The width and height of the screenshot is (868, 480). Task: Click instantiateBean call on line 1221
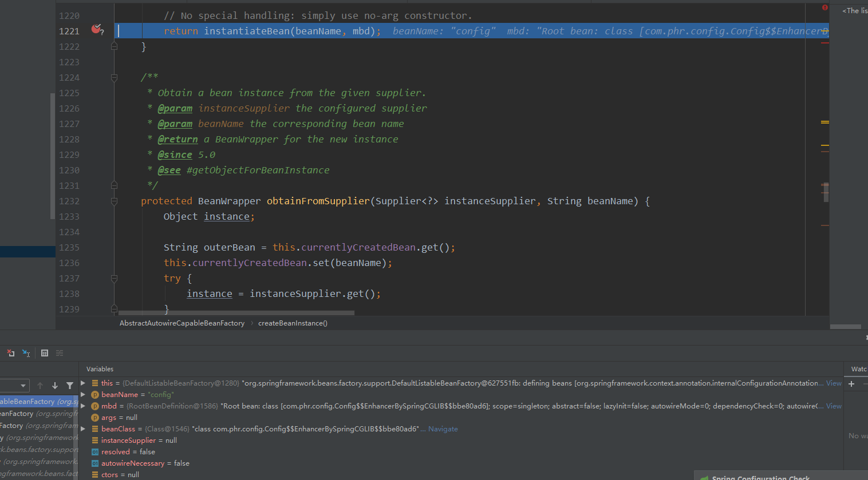click(x=247, y=31)
